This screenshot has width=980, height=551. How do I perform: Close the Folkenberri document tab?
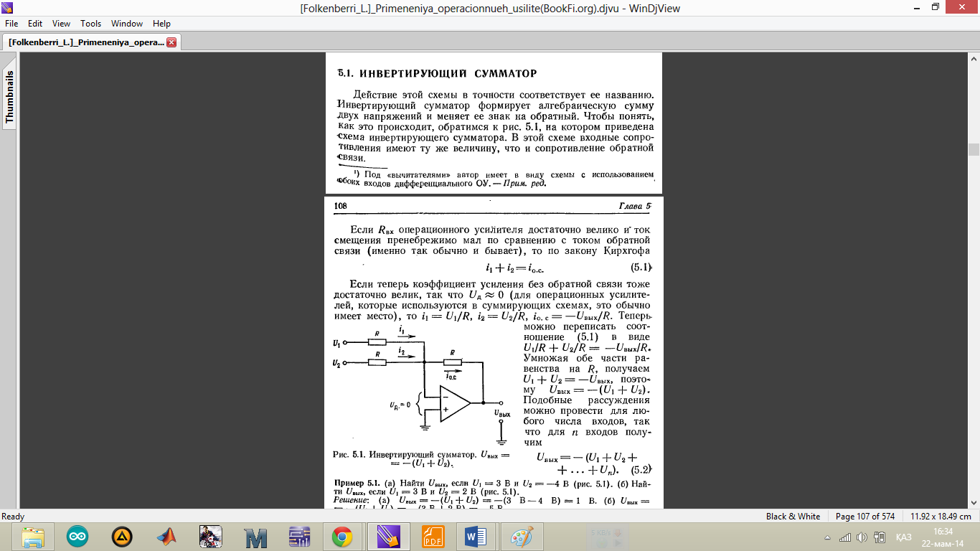tap(171, 42)
